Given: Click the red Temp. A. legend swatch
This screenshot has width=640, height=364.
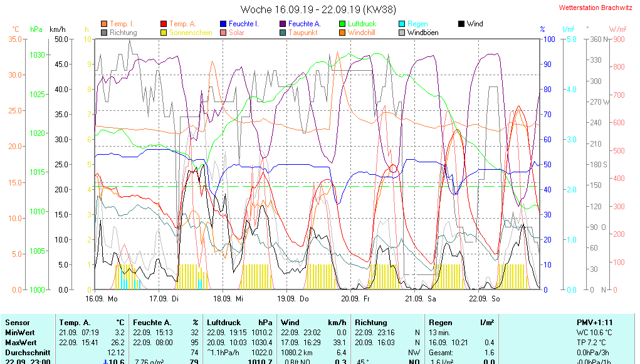Looking at the screenshot, I should pos(164,24).
